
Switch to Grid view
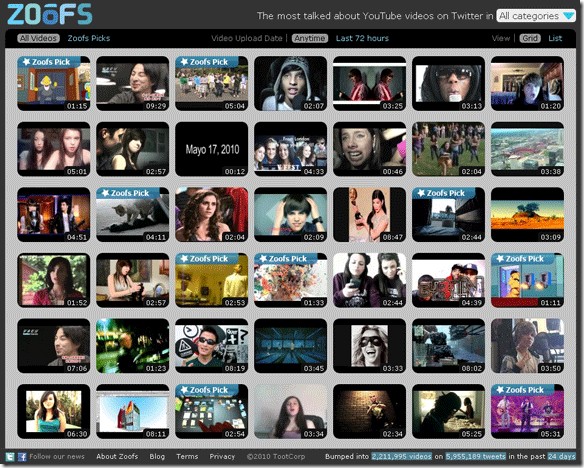530,38
